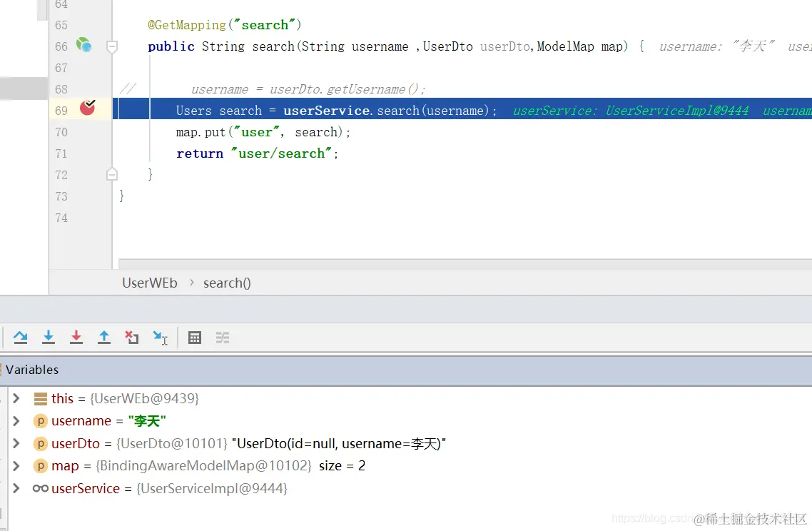The image size is (812, 531).
Task: Click the editor horizontal scrollbar
Action: coord(465,263)
